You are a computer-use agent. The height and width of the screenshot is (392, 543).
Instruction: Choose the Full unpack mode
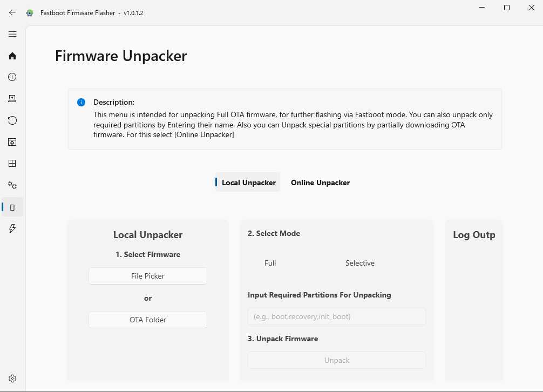click(x=270, y=263)
